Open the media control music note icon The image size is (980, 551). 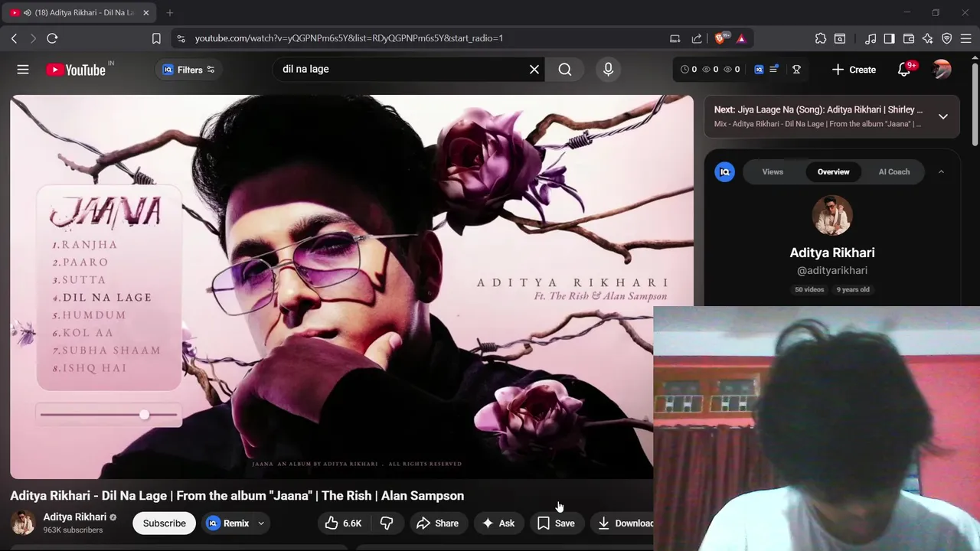(871, 38)
